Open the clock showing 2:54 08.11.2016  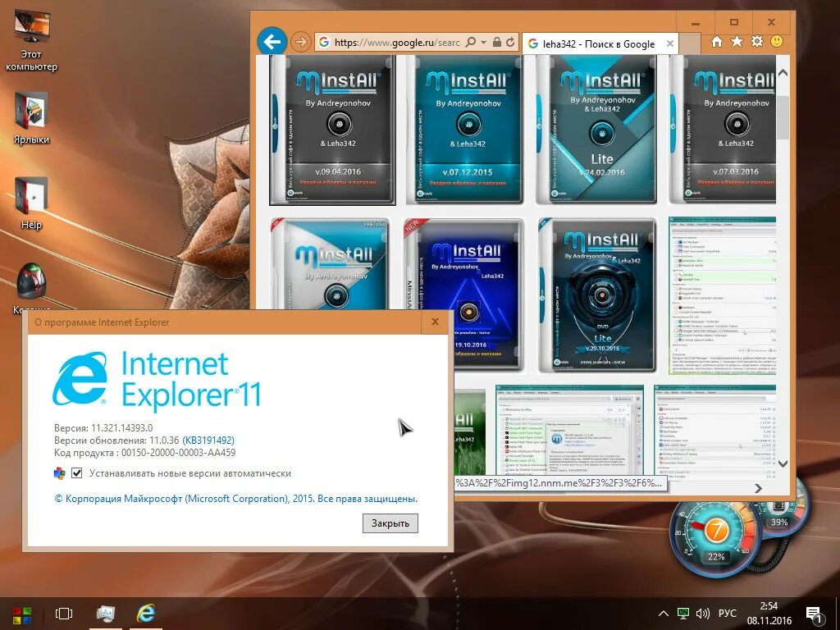tap(769, 614)
